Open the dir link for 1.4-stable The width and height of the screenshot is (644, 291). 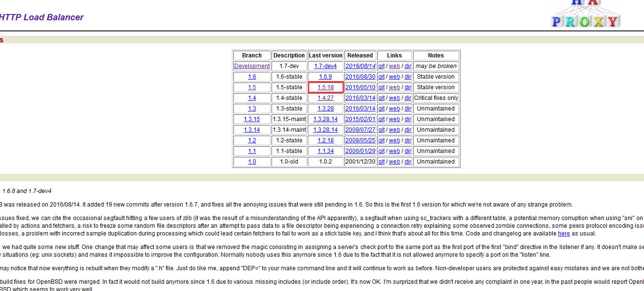[x=408, y=98]
